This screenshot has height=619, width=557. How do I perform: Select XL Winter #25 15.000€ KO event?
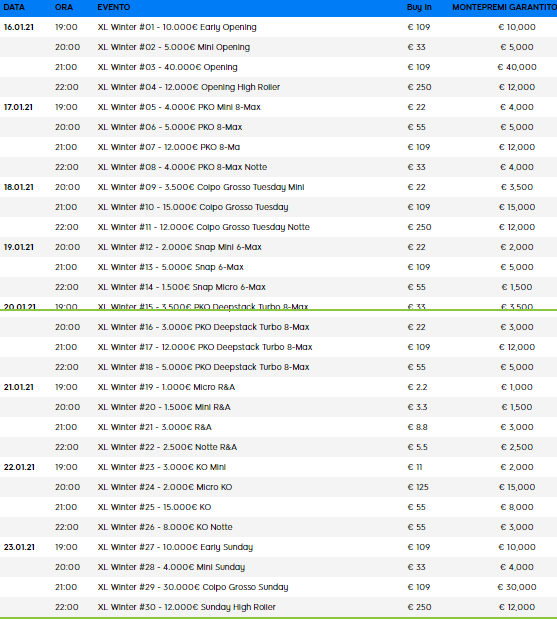(x=154, y=507)
